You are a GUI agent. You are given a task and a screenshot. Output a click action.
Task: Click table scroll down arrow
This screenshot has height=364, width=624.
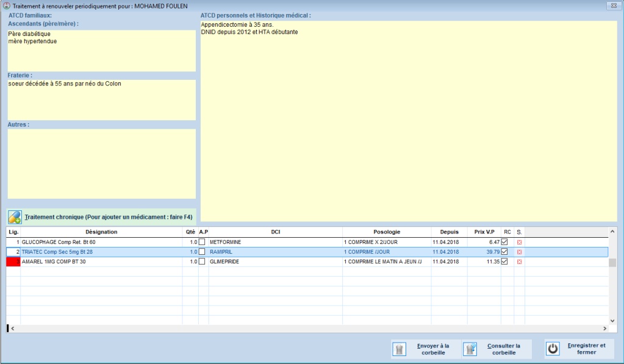(x=612, y=320)
